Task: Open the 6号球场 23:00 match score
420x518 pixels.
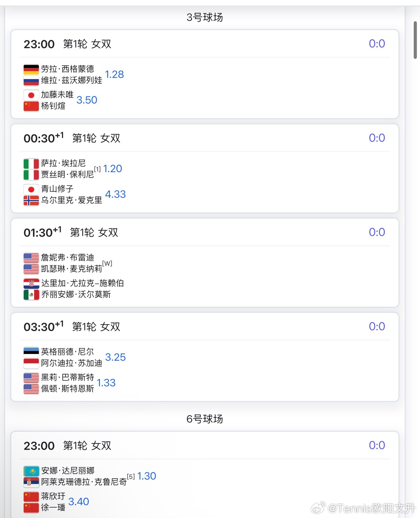Action: pyautogui.click(x=377, y=445)
